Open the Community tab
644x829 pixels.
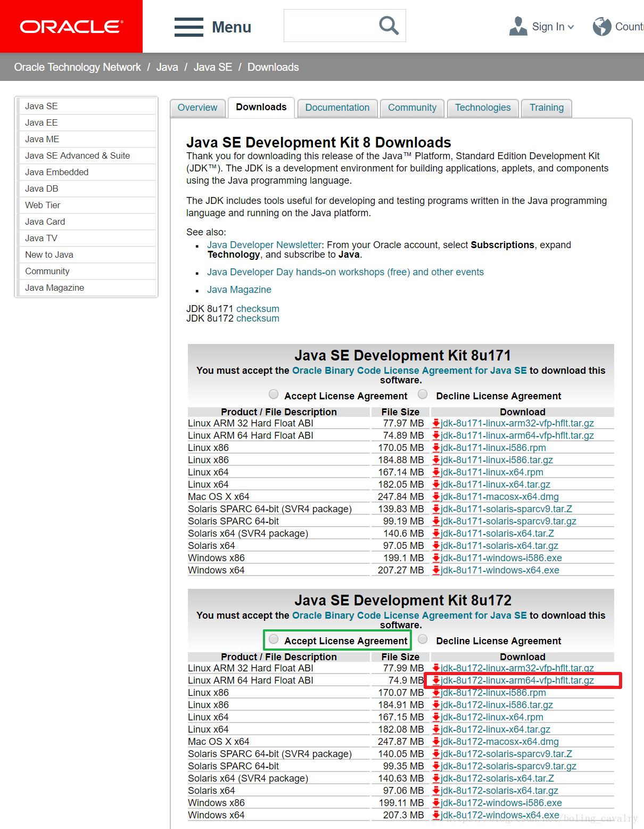tap(412, 108)
